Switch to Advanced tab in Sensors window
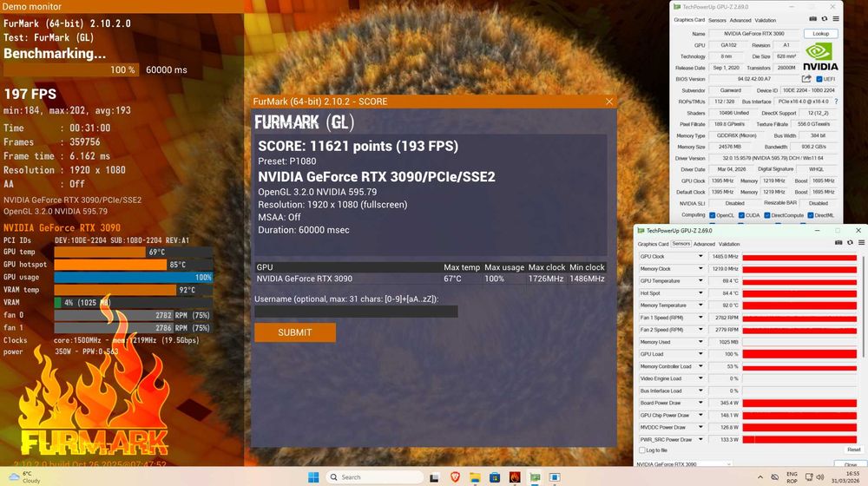Image resolution: width=868 pixels, height=486 pixels. pyautogui.click(x=704, y=244)
